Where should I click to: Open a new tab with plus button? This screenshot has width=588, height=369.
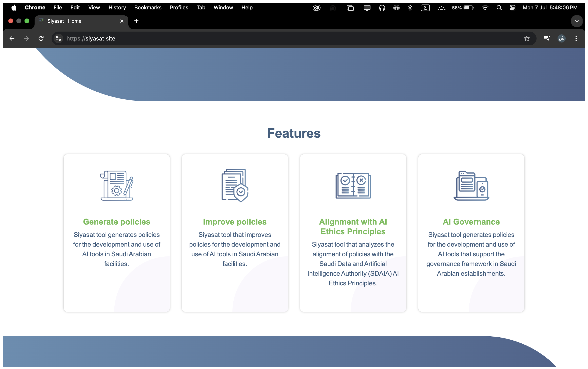pos(136,21)
